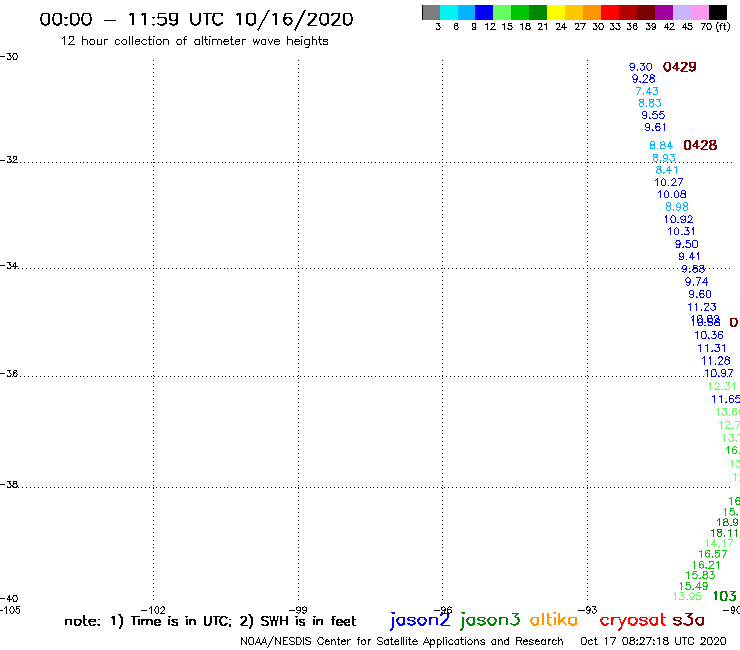Click the '12 hour collection' subtitle text
This screenshot has height=650, width=740.
(x=194, y=41)
